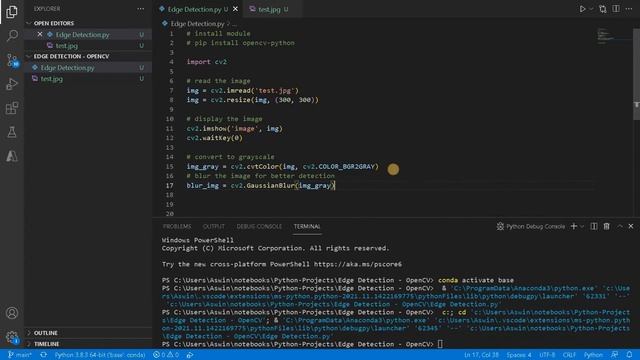Open changes icon in editor toolbar
This screenshot has width=640, height=360.
(x=603, y=9)
